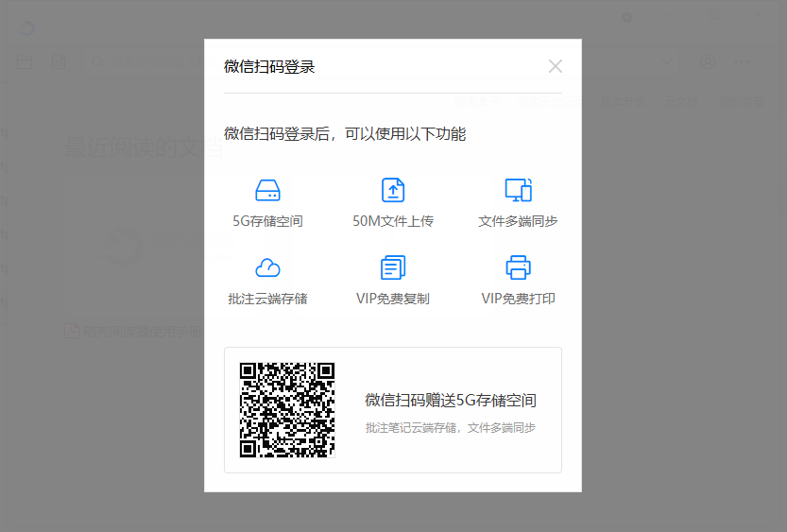This screenshot has width=787, height=532.
Task: Click the 批注笔记云端存储，文件多端同步 subtitle
Action: pos(451,428)
